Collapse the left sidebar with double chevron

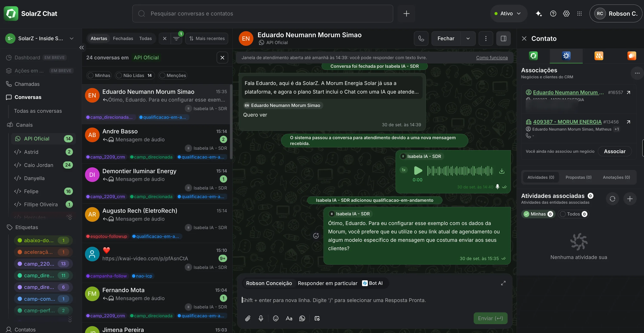[x=81, y=48]
